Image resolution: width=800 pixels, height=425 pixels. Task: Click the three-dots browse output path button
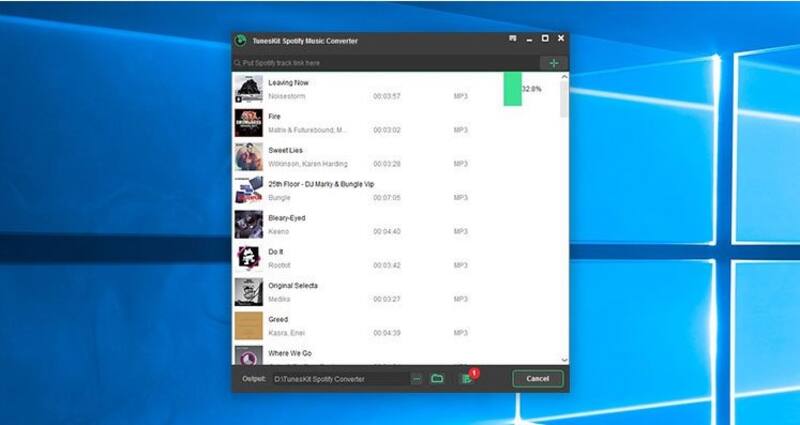click(x=417, y=379)
